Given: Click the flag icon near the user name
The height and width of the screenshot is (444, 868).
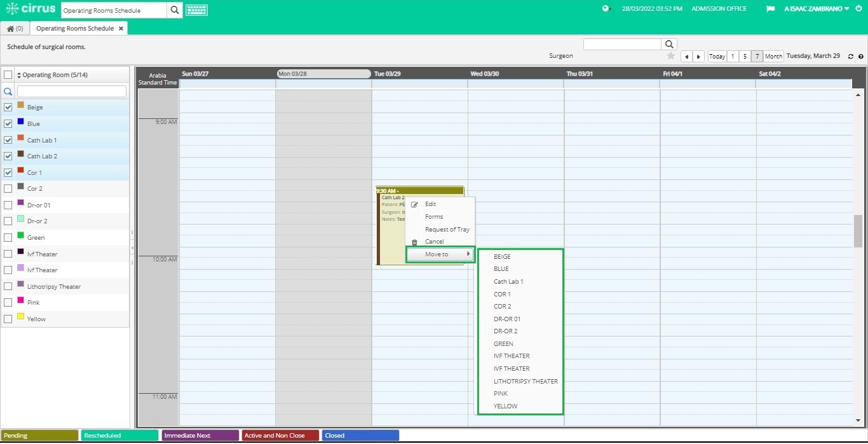Looking at the screenshot, I should (x=770, y=10).
